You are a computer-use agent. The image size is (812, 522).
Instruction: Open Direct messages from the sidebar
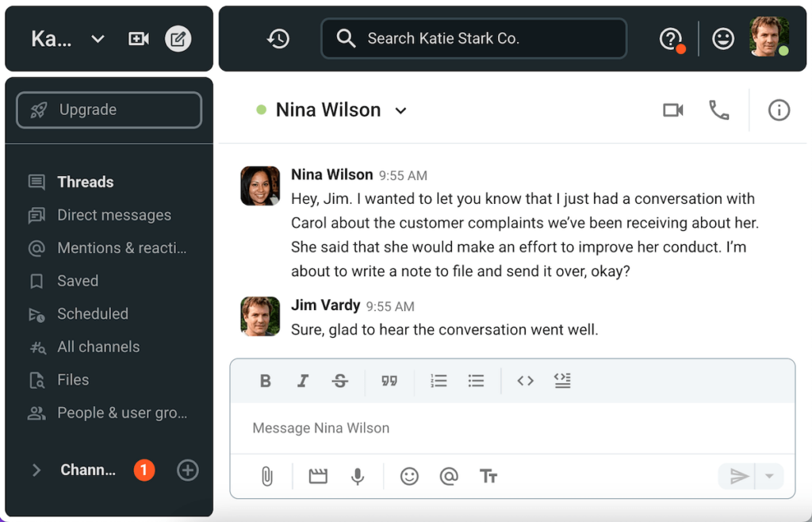pyautogui.click(x=113, y=215)
